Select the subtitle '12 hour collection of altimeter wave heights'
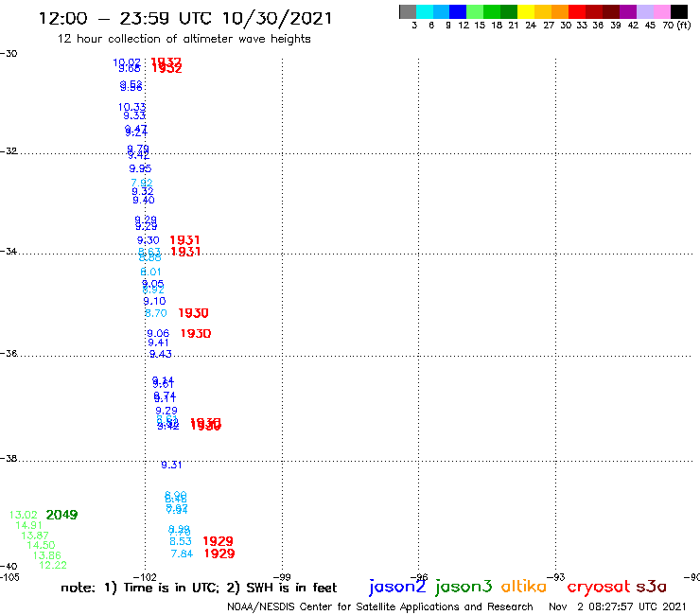Image resolution: width=700 pixels, height=615 pixels. click(x=184, y=39)
